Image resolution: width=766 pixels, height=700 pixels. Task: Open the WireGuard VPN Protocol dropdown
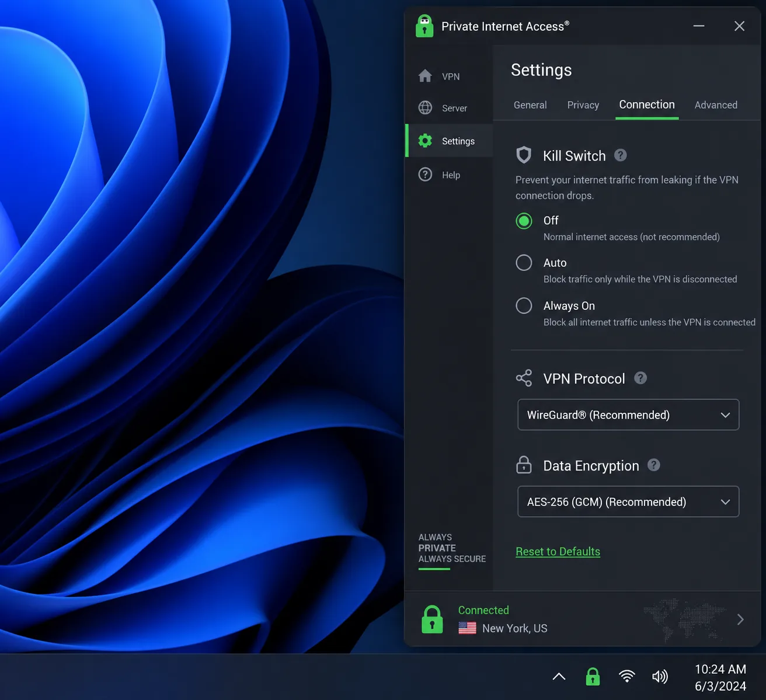pyautogui.click(x=628, y=415)
